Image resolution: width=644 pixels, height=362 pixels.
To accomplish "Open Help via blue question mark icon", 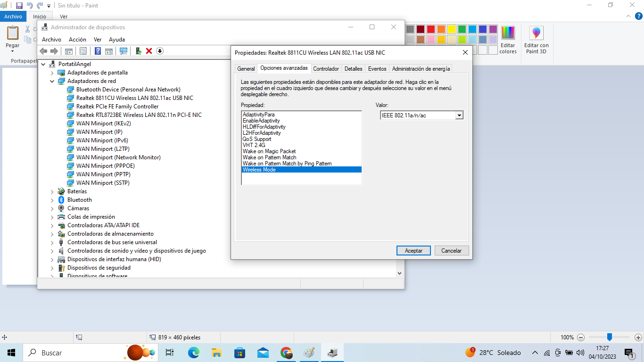I will 98,51.
